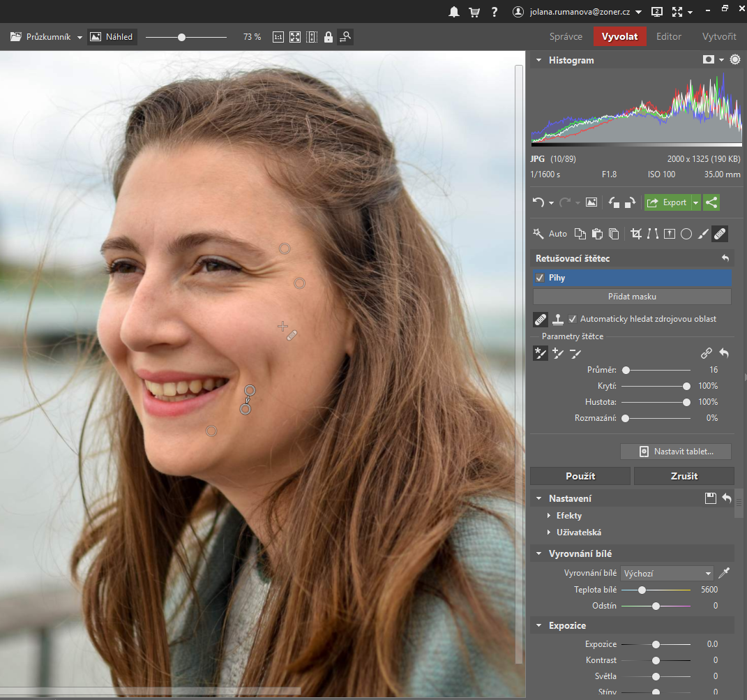This screenshot has height=700, width=747.
Task: Pick the filter brush tool
Action: point(703,234)
